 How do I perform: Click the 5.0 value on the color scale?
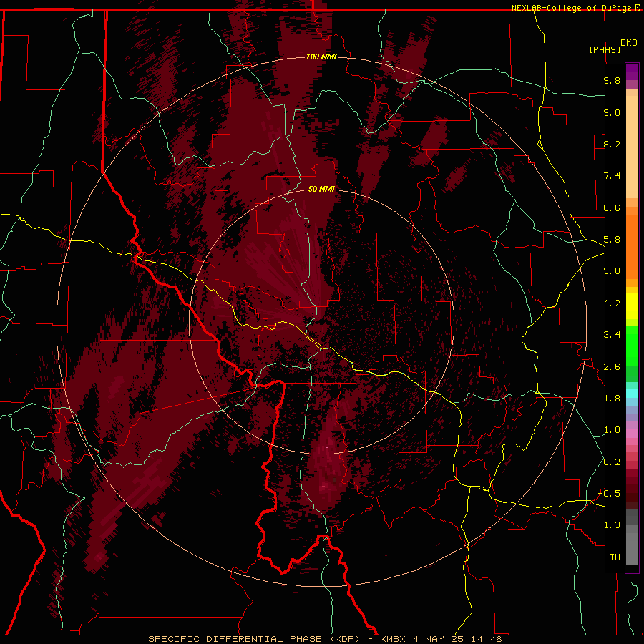coord(612,271)
